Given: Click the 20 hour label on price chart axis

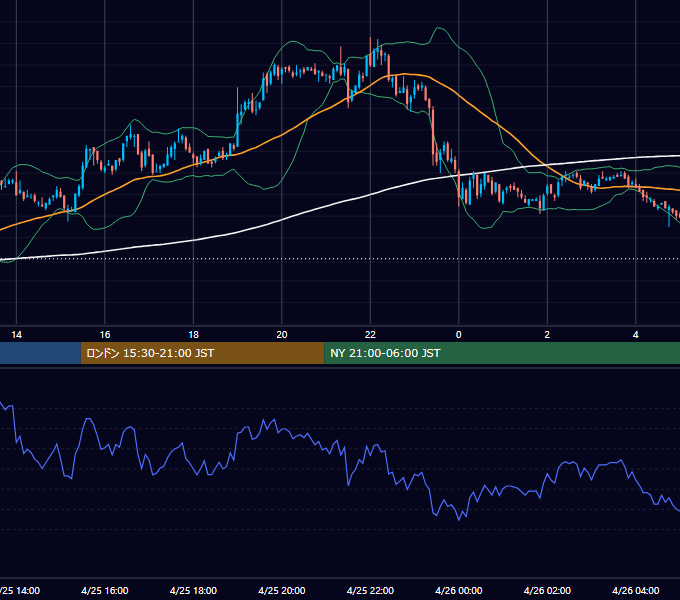Looking at the screenshot, I should tap(282, 335).
